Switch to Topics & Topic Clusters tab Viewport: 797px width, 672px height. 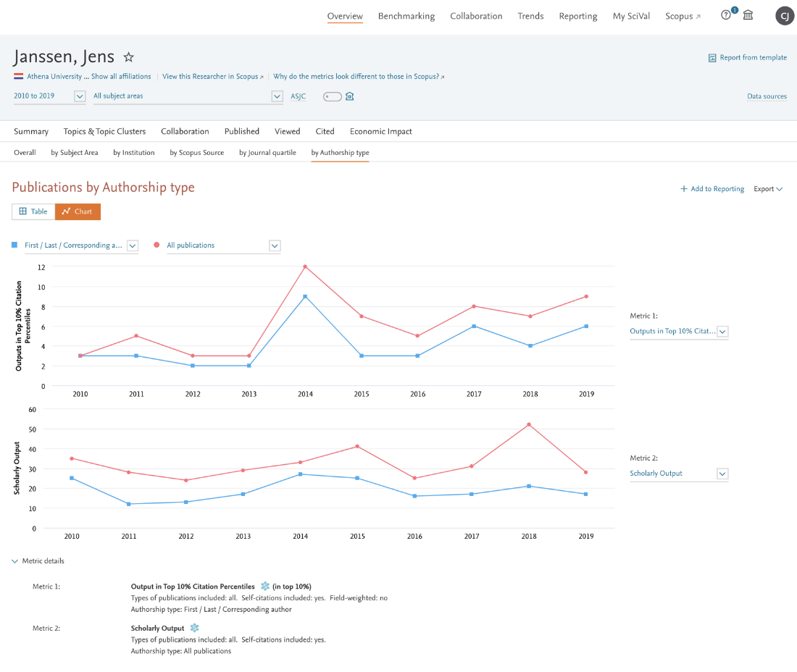tap(105, 131)
